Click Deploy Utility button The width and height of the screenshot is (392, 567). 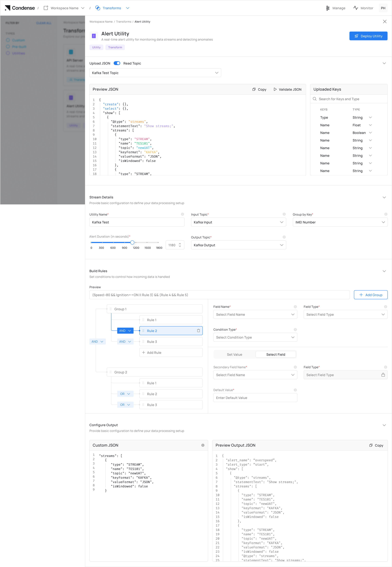coord(368,36)
